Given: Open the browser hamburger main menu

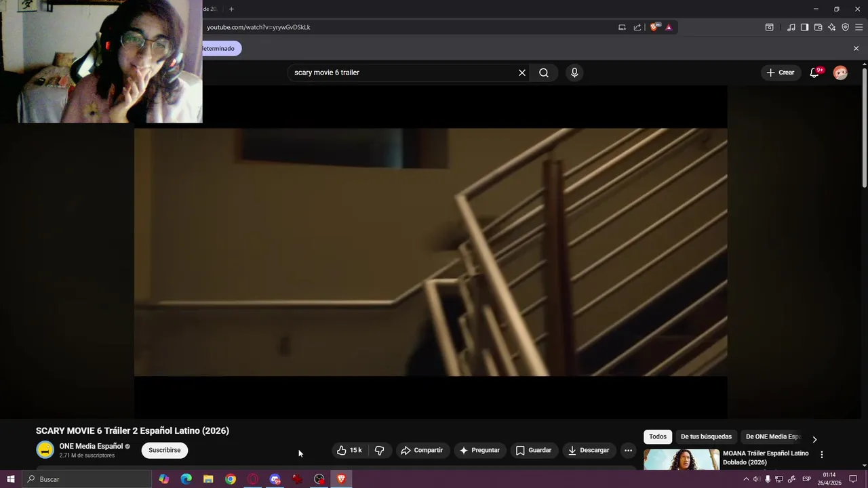Looking at the screenshot, I should pyautogui.click(x=859, y=27).
